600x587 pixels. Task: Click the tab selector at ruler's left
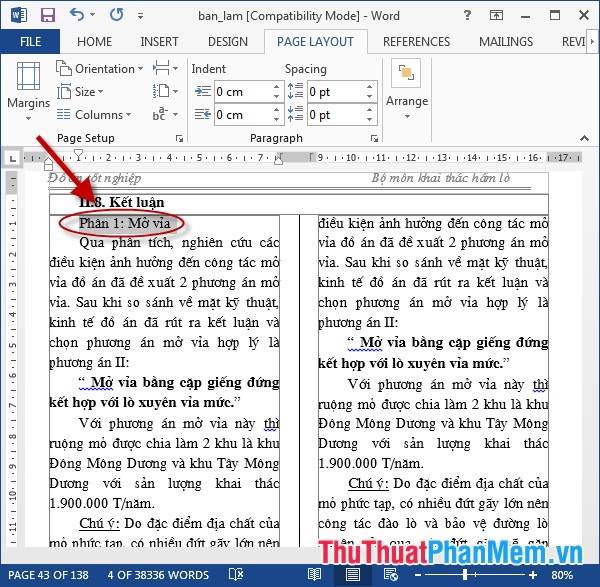coord(13,158)
